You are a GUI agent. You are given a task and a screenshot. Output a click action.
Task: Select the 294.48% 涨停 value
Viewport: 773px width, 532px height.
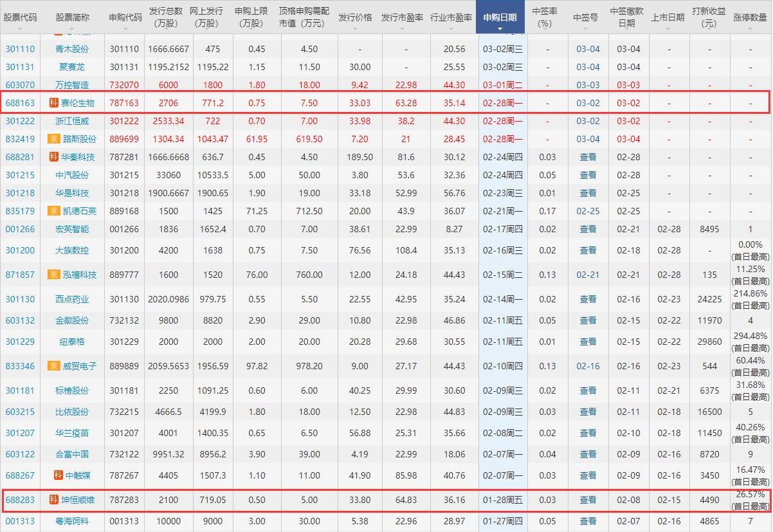tap(750, 336)
